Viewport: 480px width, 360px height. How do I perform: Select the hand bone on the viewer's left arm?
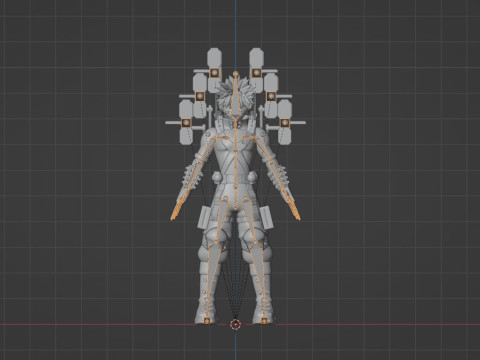pos(177,210)
